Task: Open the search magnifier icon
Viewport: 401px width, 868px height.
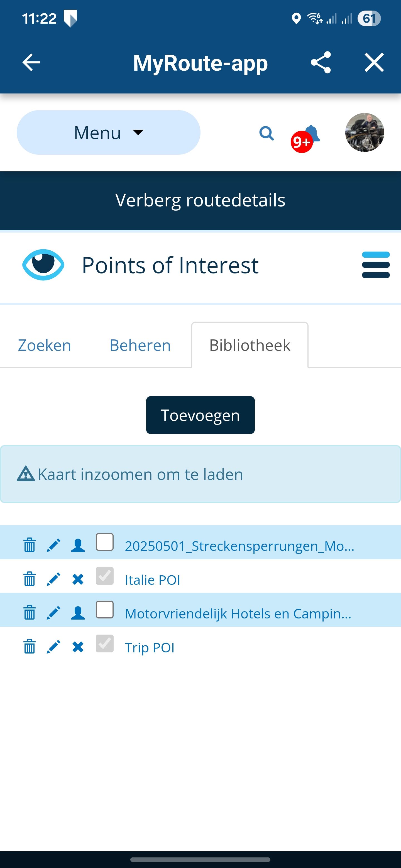Action: pyautogui.click(x=266, y=133)
